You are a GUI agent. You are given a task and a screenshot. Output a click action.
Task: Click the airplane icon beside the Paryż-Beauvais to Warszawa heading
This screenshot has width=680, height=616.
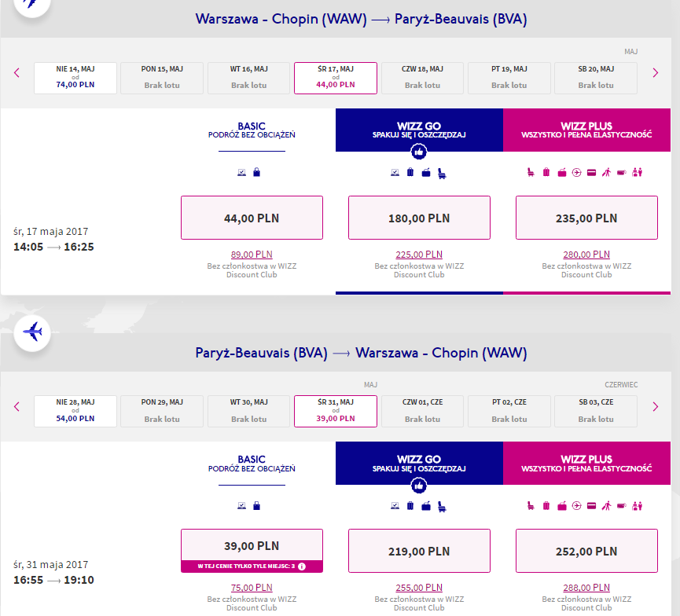click(x=32, y=332)
